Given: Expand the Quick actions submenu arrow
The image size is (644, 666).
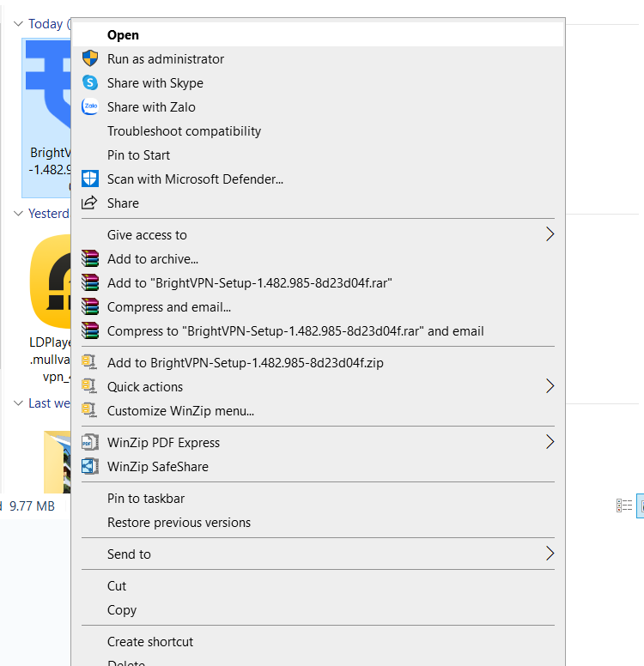Looking at the screenshot, I should point(550,387).
